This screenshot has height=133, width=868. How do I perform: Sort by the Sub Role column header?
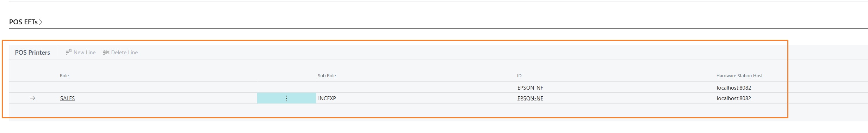[327, 76]
